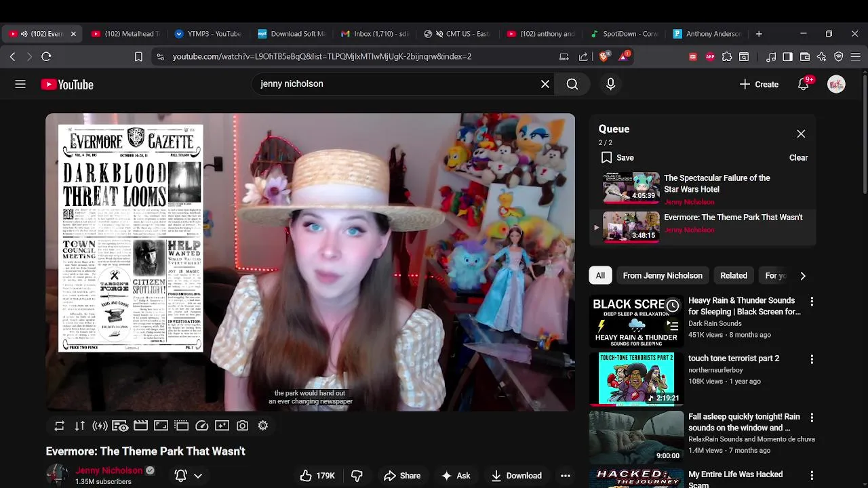Bookmark this page icon
This screenshot has height=488, width=868.
[x=138, y=57]
